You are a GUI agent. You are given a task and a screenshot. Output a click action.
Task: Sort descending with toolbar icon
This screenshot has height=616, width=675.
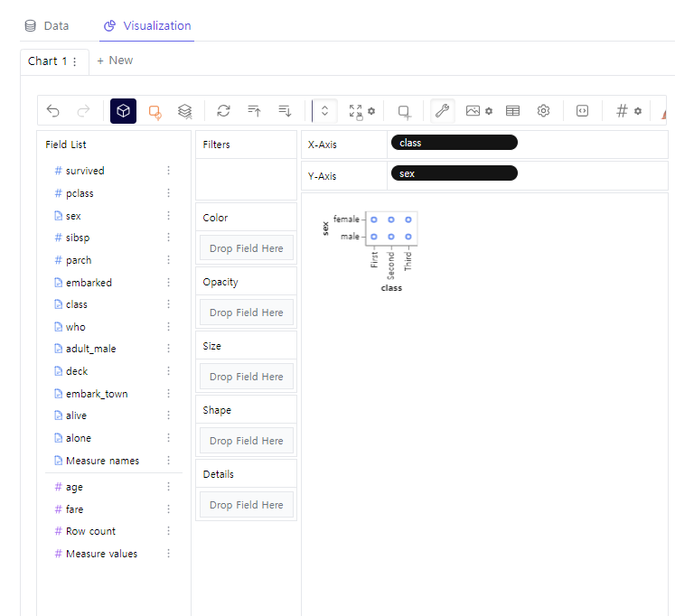click(285, 111)
